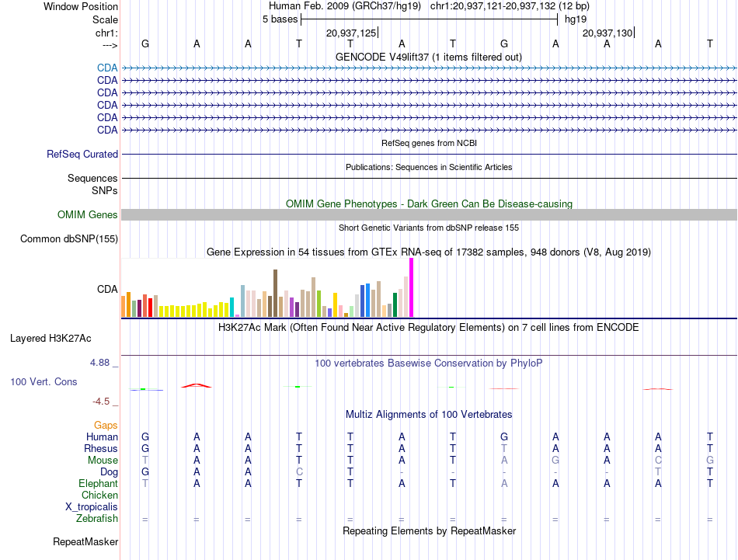738x560 pixels.
Task: Select the Human species label
Action: tap(102, 437)
